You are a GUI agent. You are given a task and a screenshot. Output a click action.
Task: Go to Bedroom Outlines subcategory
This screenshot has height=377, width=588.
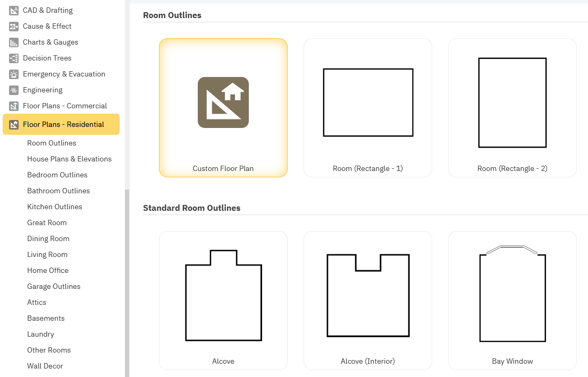coord(57,175)
